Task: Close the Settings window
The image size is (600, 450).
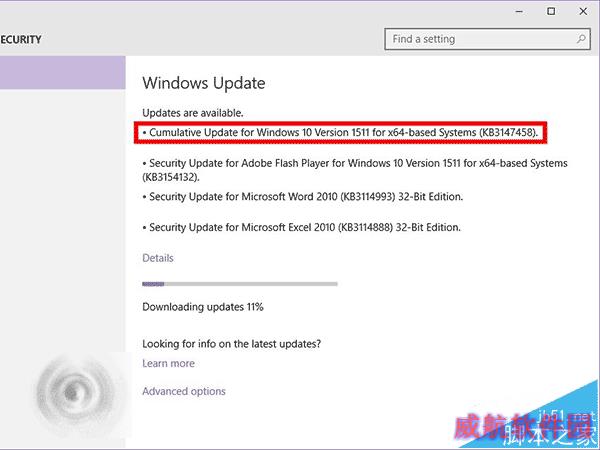Action: pos(583,11)
